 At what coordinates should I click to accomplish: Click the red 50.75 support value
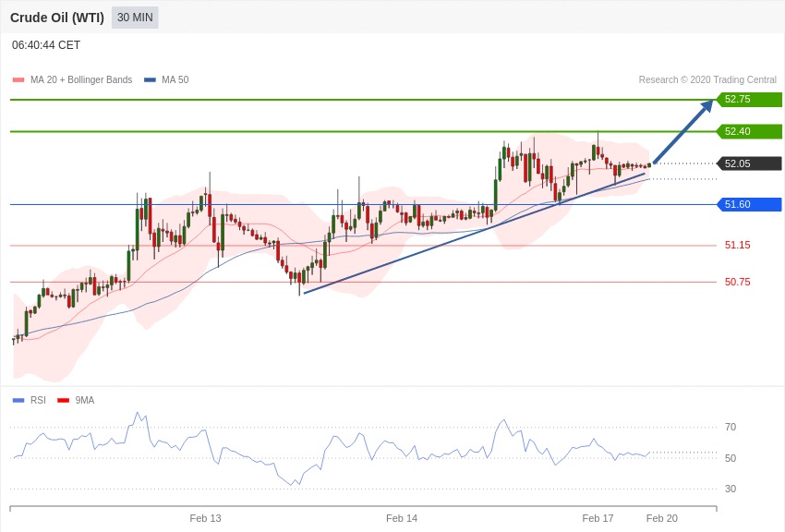coord(738,282)
